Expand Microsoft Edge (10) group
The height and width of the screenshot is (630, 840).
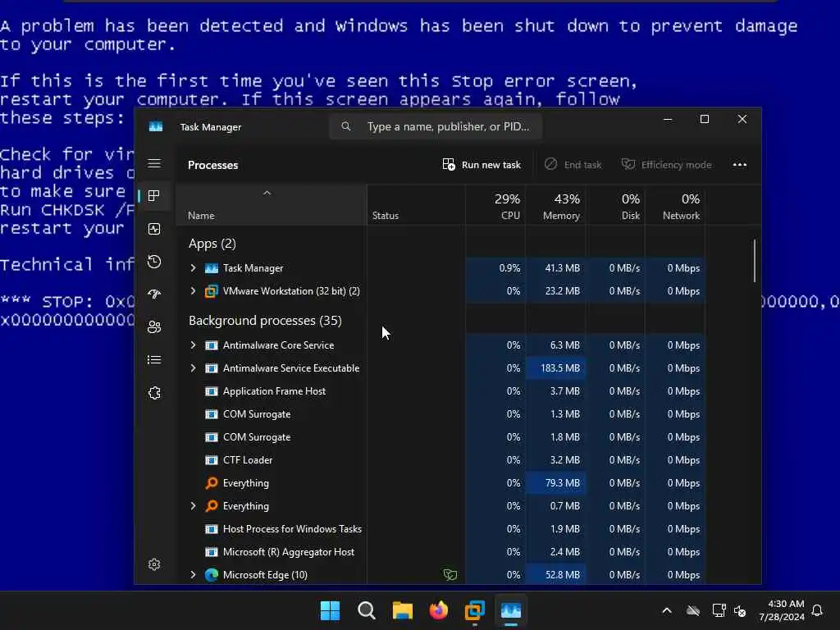[193, 575]
